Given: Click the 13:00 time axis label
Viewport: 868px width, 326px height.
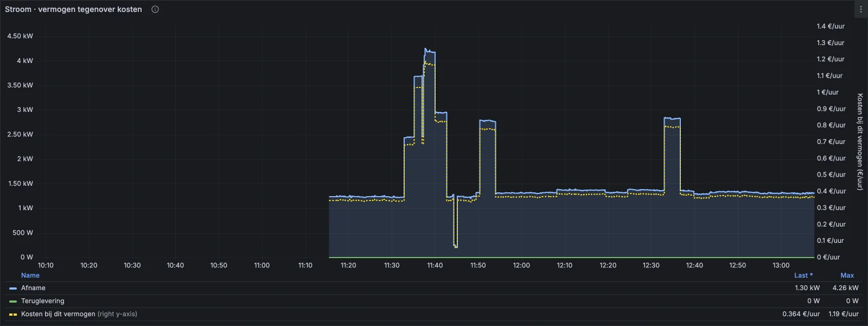Looking at the screenshot, I should pos(781,266).
